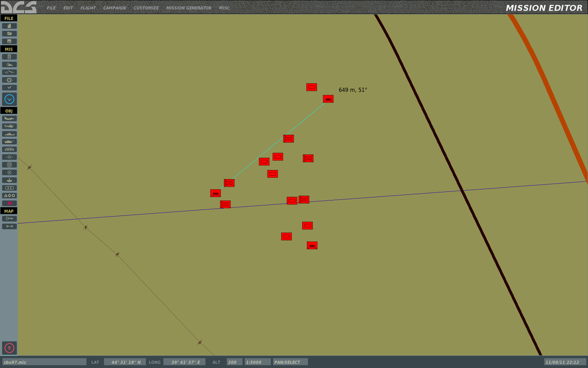The image size is (588, 368).
Task: Select the static object placement tool
Action: tap(8, 148)
